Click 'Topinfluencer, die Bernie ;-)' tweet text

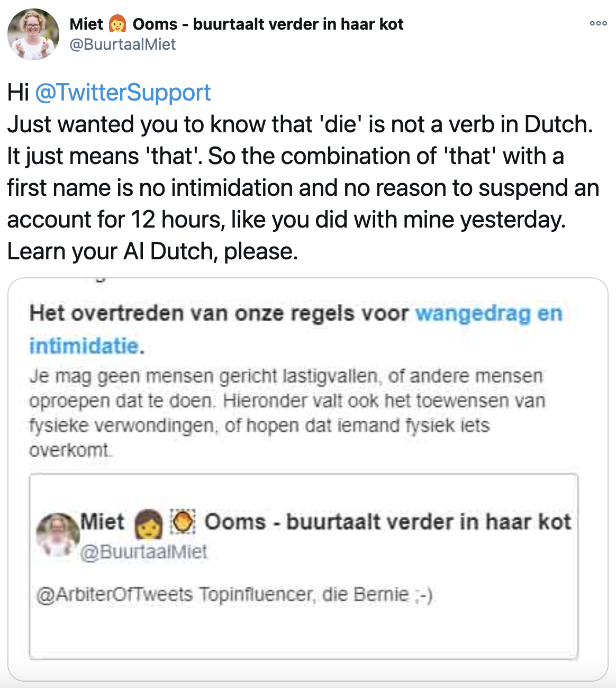click(x=316, y=595)
